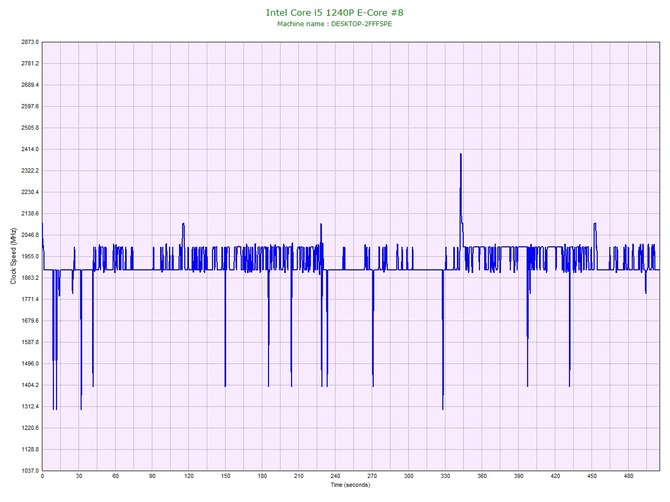Viewport: 670px width, 502px height.
Task: Click the y-axis value 2781.2
Action: tap(30, 64)
